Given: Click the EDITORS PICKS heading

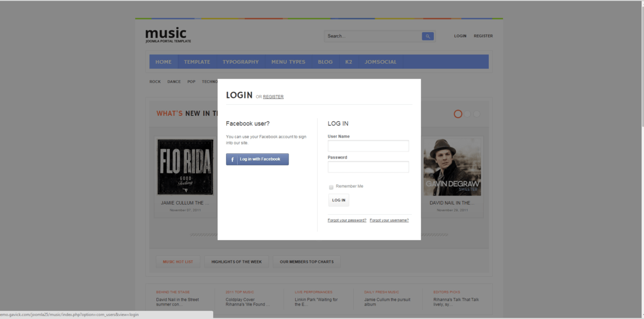Looking at the screenshot, I should [x=447, y=292].
